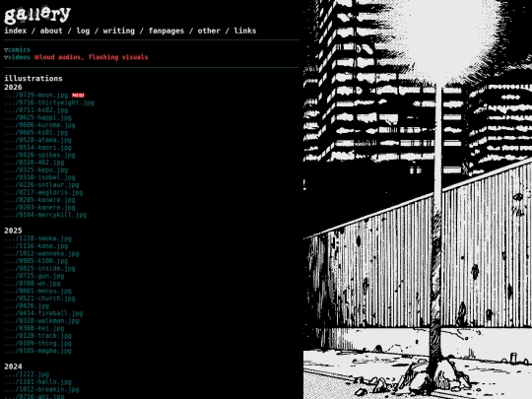Select 0310-isobel.jpg

click(39, 177)
